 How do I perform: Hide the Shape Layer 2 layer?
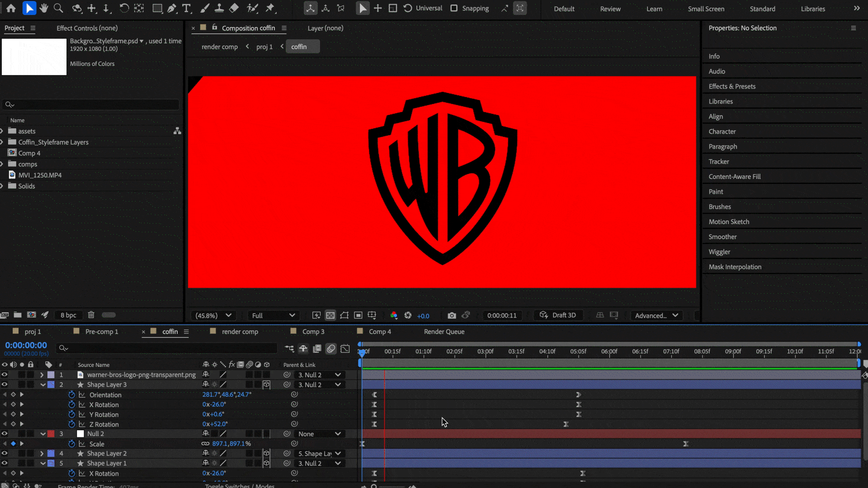pyautogui.click(x=5, y=453)
